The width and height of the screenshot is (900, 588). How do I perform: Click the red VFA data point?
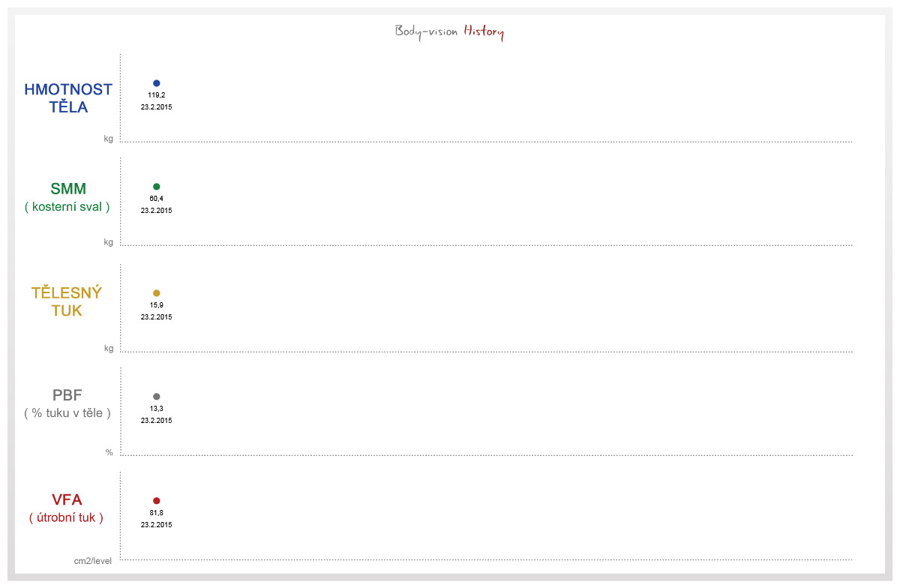pos(157,501)
